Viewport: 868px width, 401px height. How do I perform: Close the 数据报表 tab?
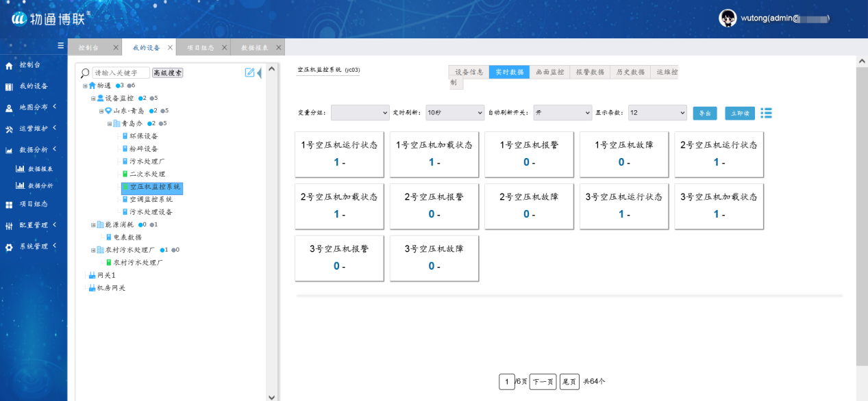279,48
